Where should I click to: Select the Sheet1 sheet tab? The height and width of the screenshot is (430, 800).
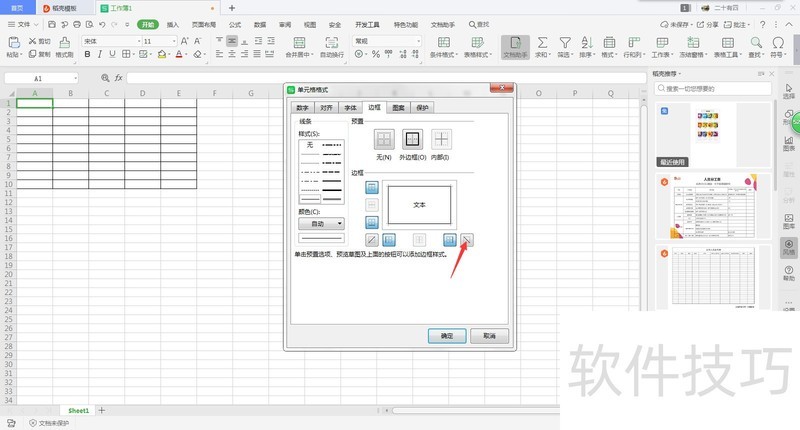79,410
